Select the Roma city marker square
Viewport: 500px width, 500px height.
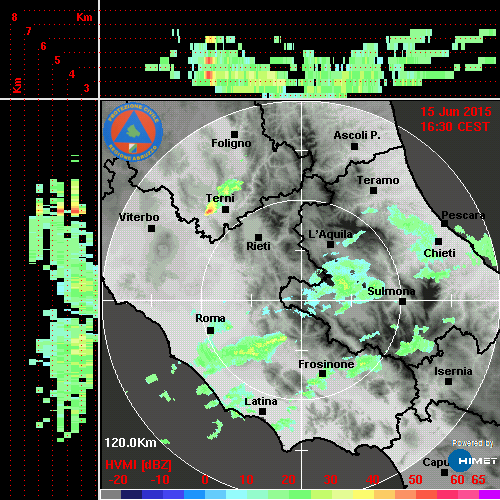coord(210,330)
